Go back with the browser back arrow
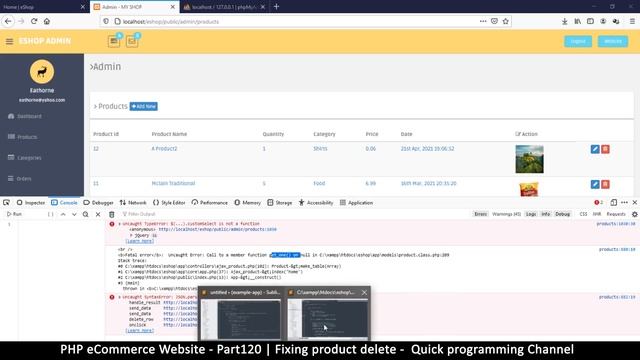The height and width of the screenshot is (360, 640). pos(8,21)
